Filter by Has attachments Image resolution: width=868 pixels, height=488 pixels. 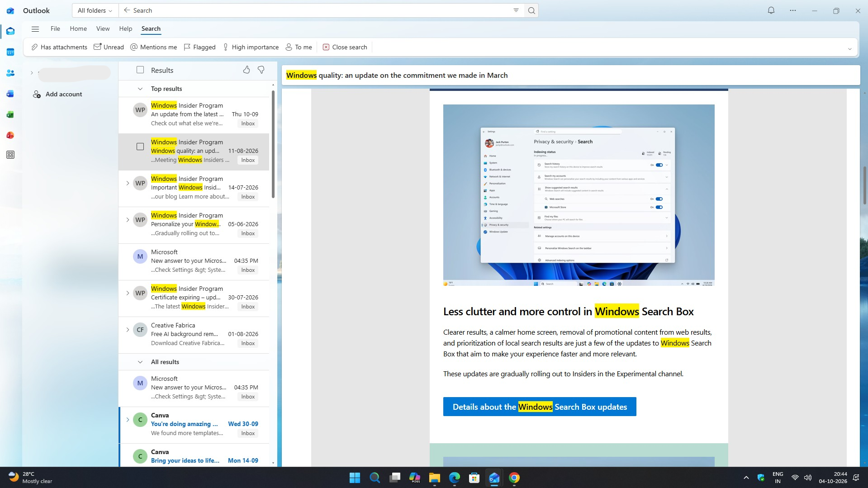(59, 47)
